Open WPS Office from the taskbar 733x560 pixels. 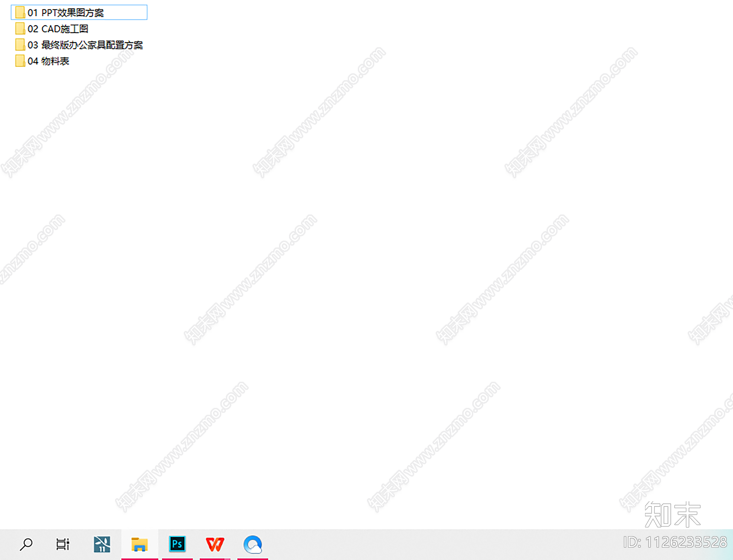point(215,544)
